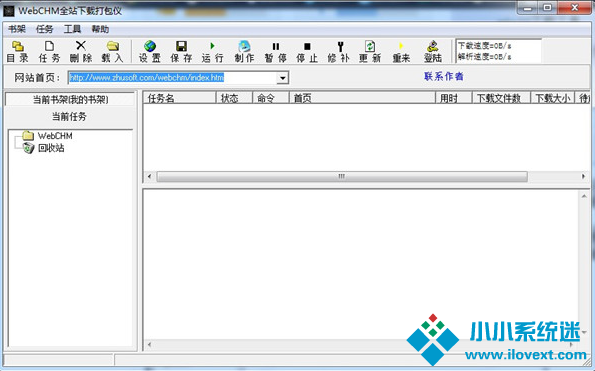Image resolution: width=595 pixels, height=371 pixels.
Task: Click the 重来 (Redo) toolbar icon
Action: (x=401, y=46)
